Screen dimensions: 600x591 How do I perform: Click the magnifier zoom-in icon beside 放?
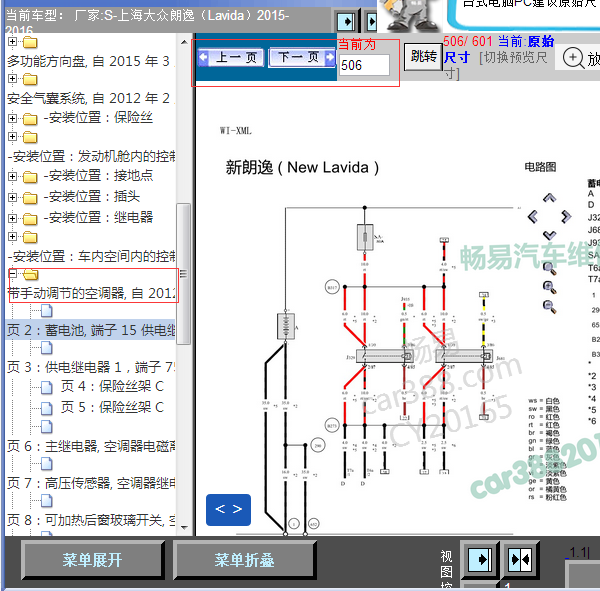pos(573,58)
